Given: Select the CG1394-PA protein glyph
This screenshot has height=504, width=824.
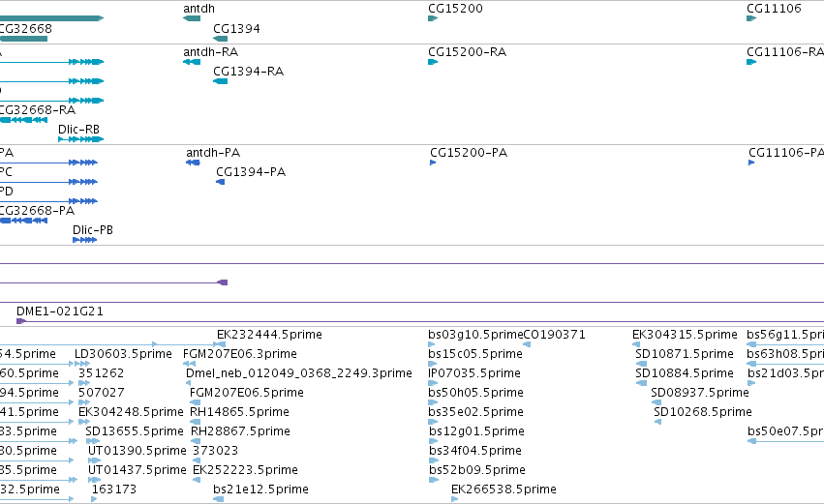Looking at the screenshot, I should pos(221,182).
